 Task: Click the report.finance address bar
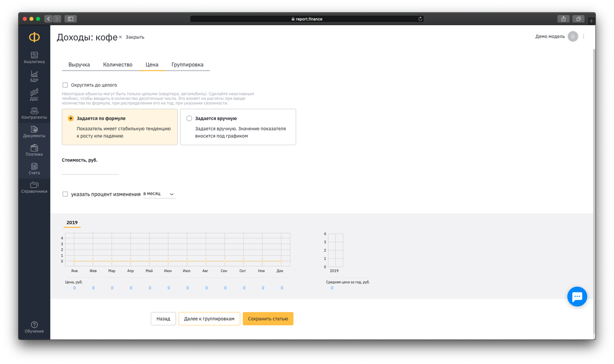(307, 19)
